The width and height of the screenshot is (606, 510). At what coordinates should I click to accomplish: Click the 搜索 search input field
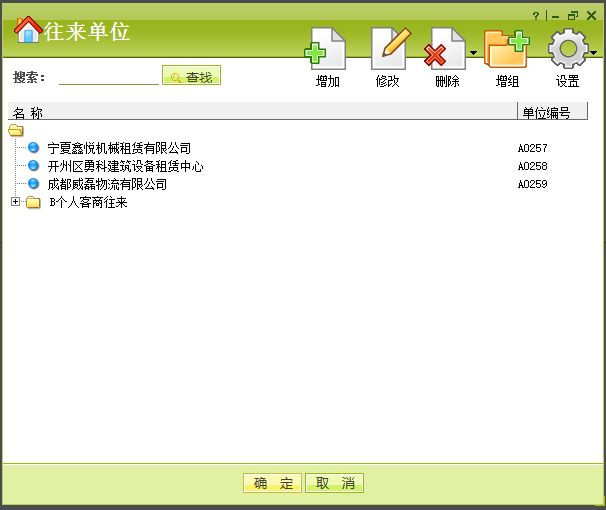[x=108, y=77]
